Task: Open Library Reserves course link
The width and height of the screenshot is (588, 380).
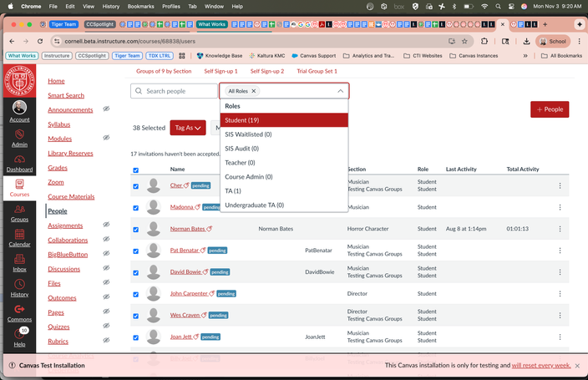Action: pos(70,153)
